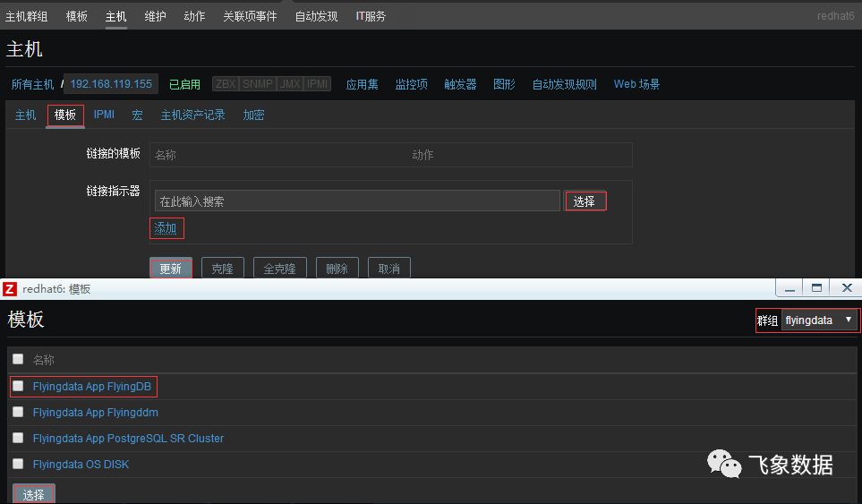Open Flyingdata OS DISK template link
Screen dimensions: 862x504
click(x=81, y=464)
